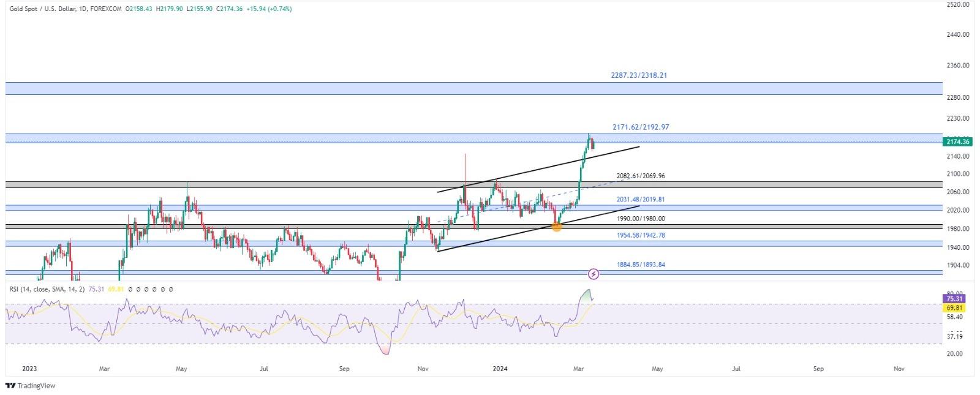The width and height of the screenshot is (980, 395).
Task: Click the TradingView logo
Action: tap(30, 386)
